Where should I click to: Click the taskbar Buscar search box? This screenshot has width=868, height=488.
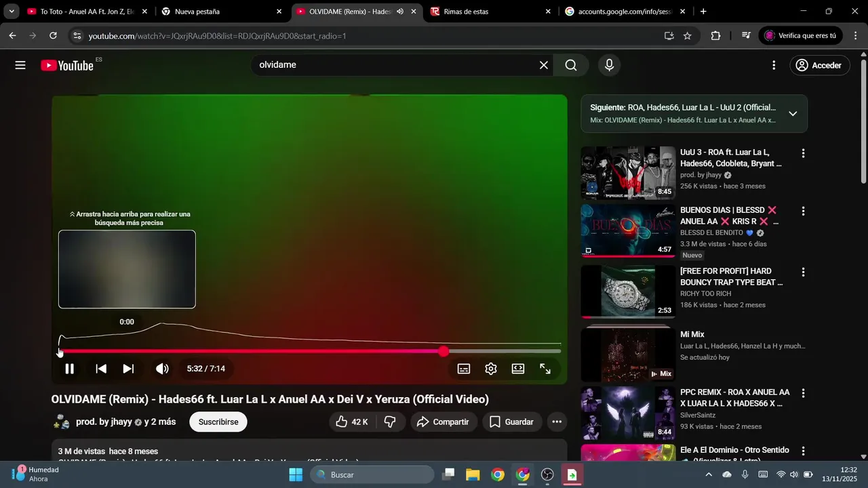point(372,474)
